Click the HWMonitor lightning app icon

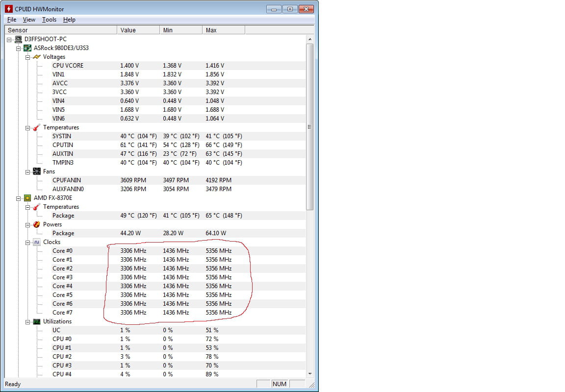(x=8, y=9)
